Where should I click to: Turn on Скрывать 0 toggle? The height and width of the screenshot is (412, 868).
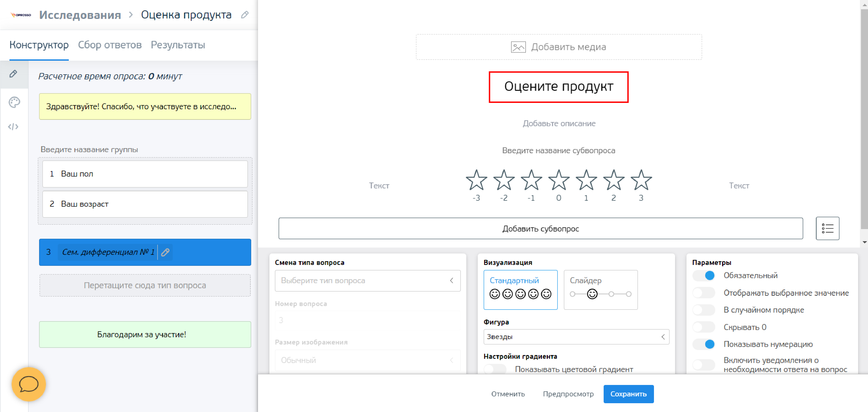(x=704, y=327)
